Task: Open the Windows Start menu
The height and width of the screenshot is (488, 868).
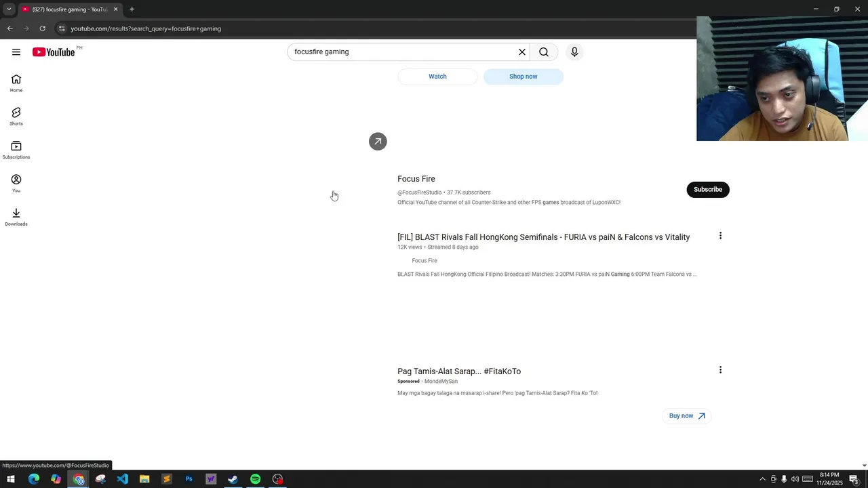Action: tap(11, 479)
